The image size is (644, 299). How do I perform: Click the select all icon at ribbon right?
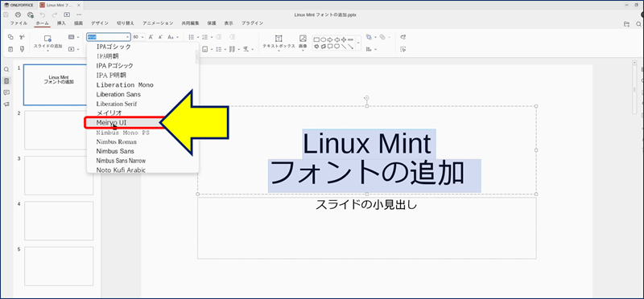403,49
